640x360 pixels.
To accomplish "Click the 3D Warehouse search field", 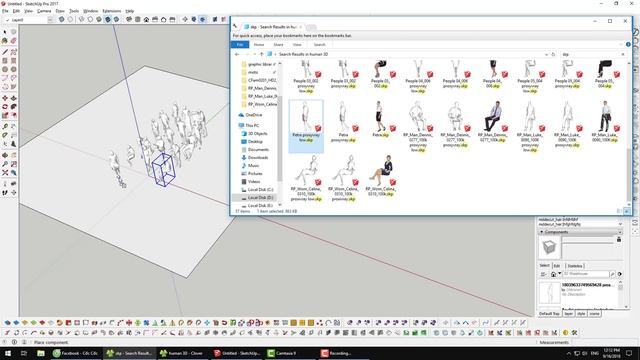I will click(x=586, y=274).
